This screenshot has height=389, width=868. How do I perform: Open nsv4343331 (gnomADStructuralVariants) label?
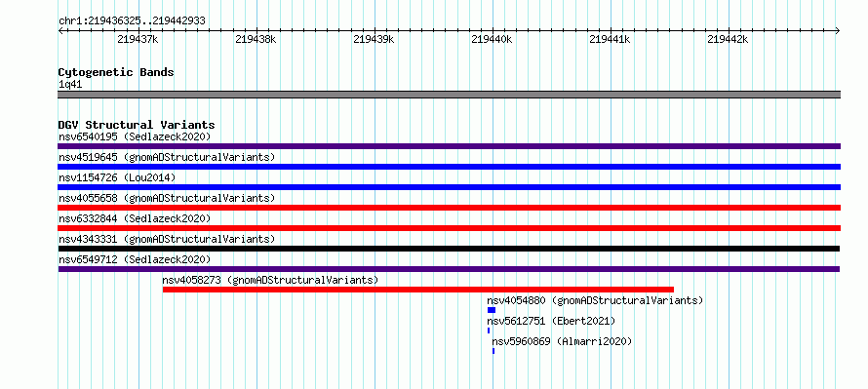(167, 239)
